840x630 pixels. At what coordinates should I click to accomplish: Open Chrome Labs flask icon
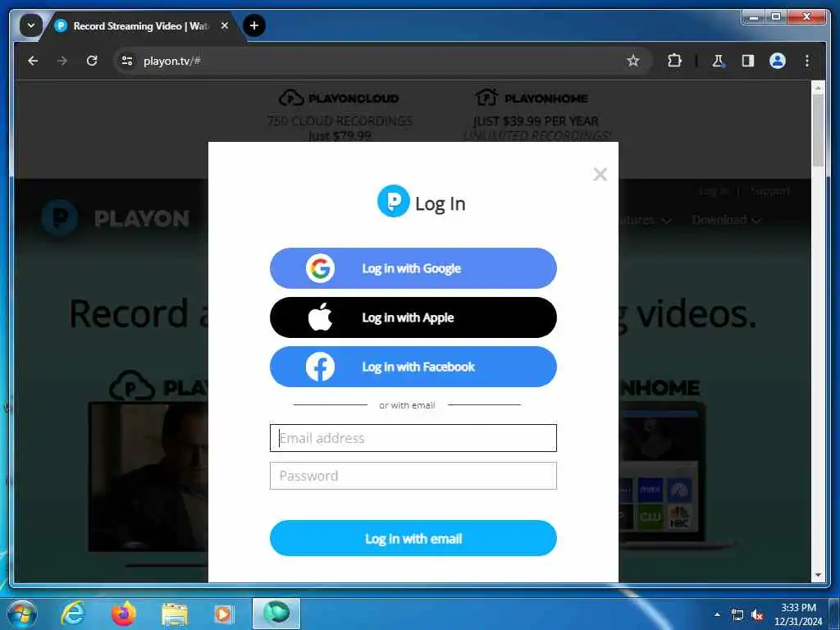718,61
